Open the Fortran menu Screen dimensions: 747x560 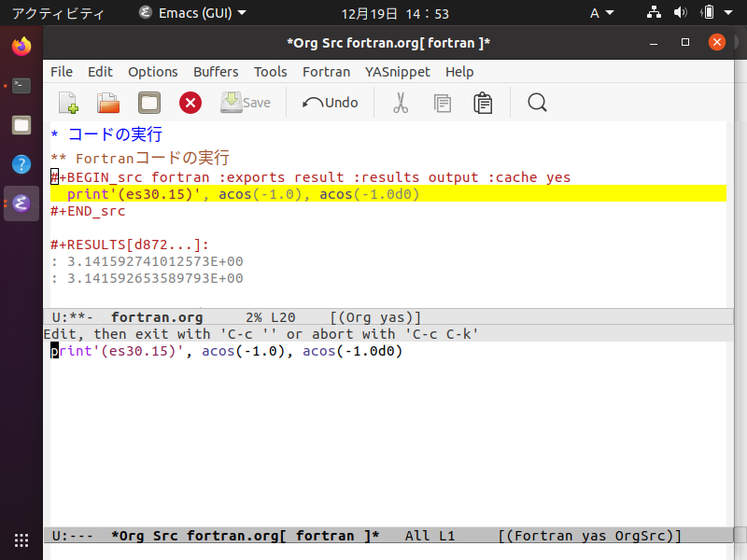pyautogui.click(x=326, y=72)
